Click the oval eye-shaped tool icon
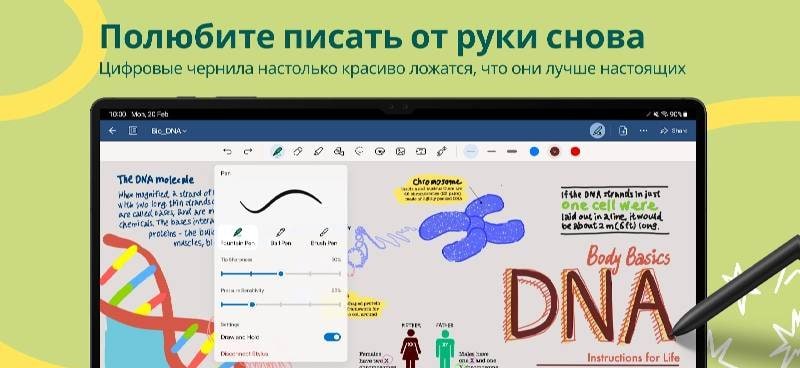Viewport: 800px width, 368px height. pos(380,152)
